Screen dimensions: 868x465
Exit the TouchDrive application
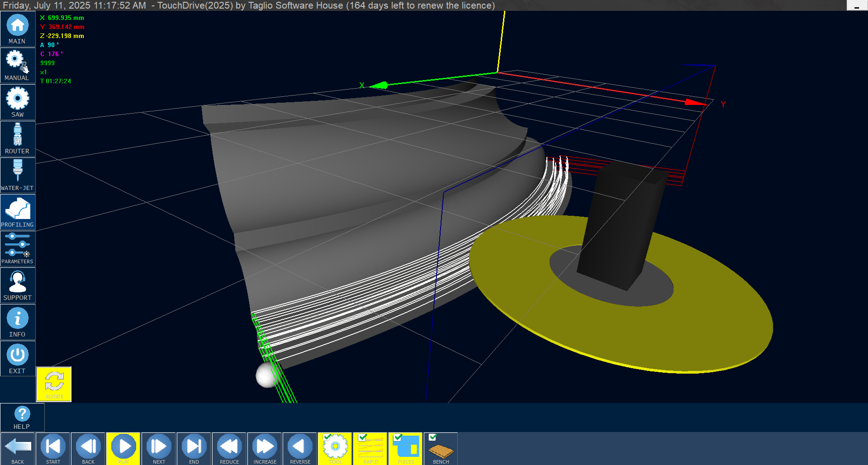18,359
